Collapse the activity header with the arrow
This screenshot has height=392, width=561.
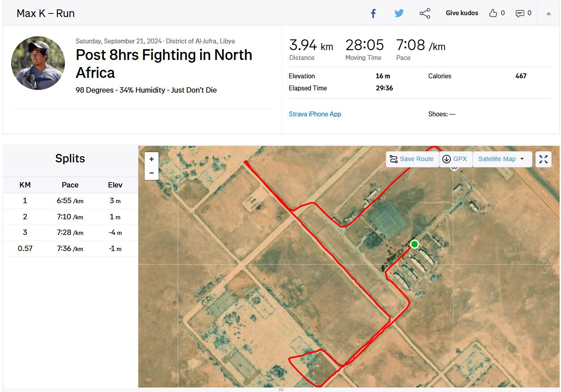point(548,13)
